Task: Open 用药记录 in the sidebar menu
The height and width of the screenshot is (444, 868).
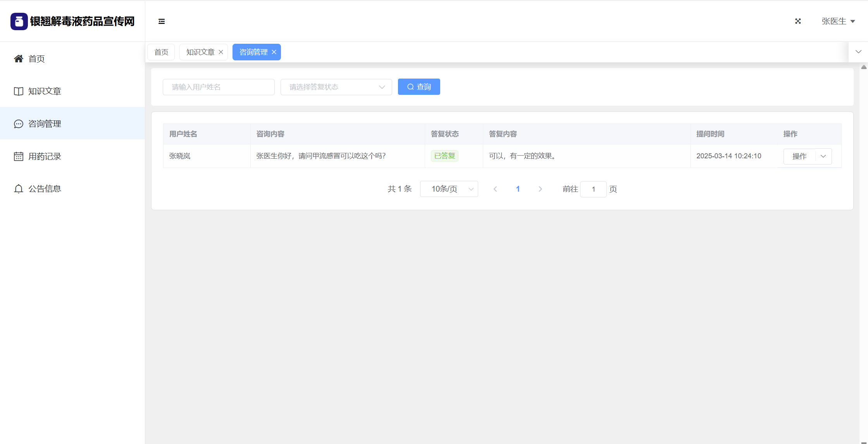Action: [45, 156]
